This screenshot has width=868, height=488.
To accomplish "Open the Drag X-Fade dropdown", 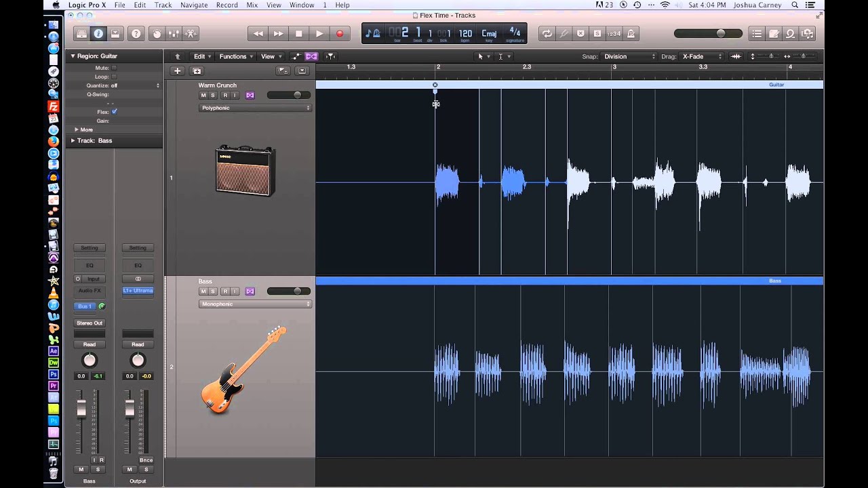I will 703,56.
